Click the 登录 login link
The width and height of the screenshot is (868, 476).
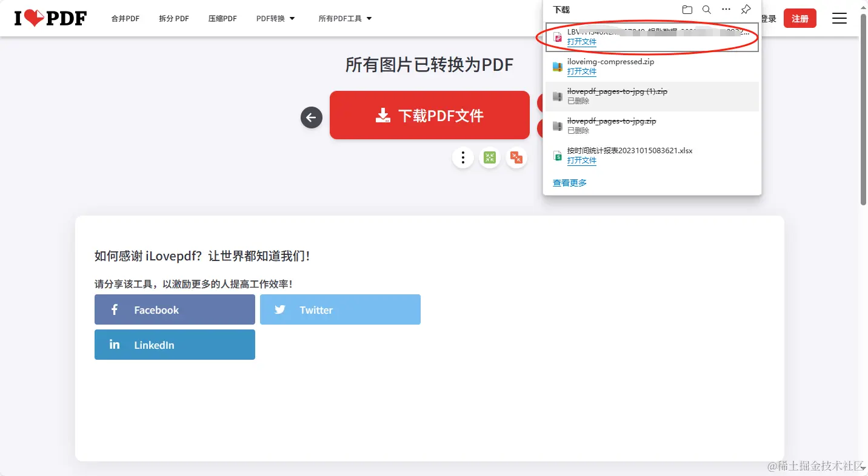(769, 19)
